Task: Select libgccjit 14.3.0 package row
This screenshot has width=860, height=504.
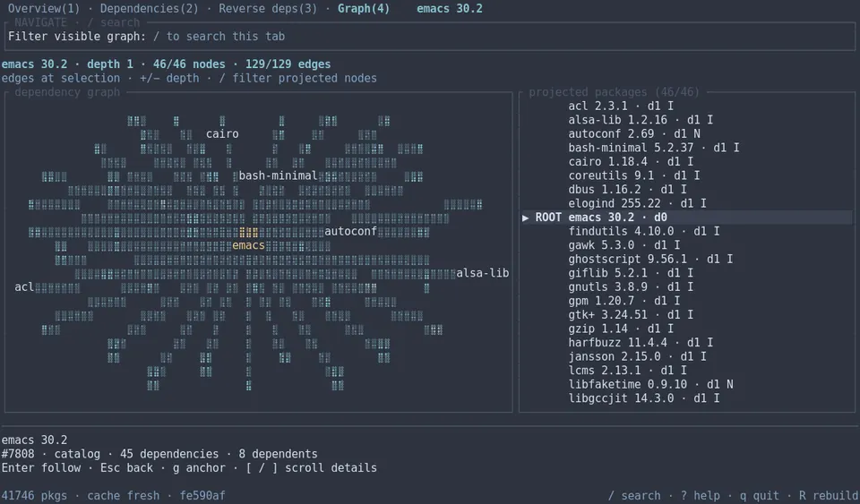Action: coord(687,398)
